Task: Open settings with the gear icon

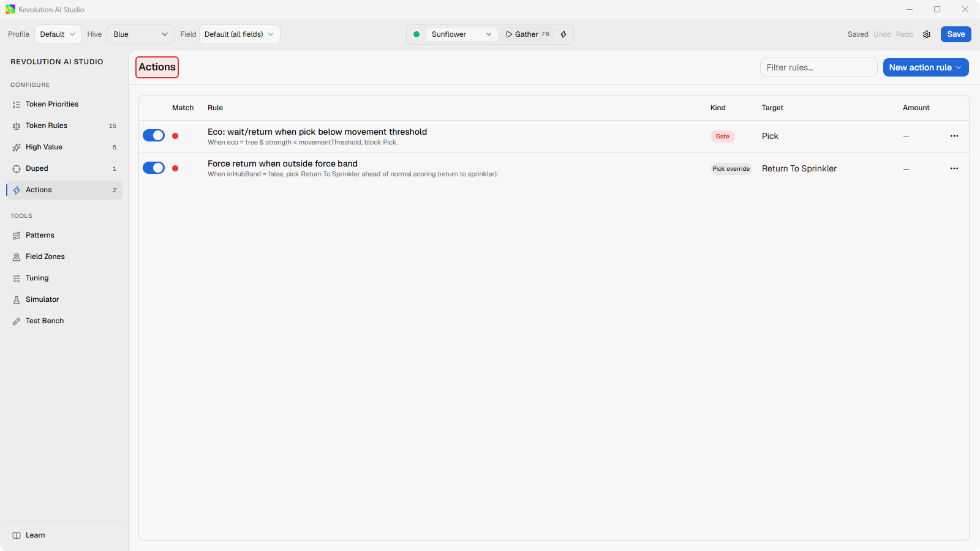Action: point(927,34)
